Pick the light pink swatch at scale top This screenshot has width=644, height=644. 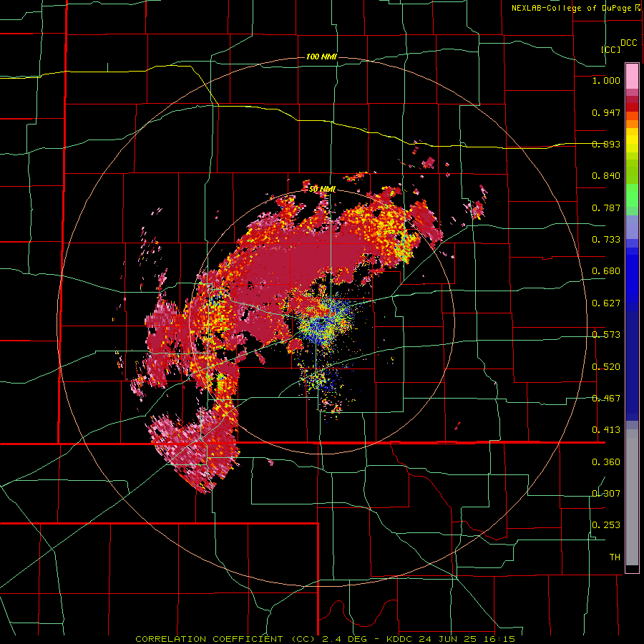(632, 76)
